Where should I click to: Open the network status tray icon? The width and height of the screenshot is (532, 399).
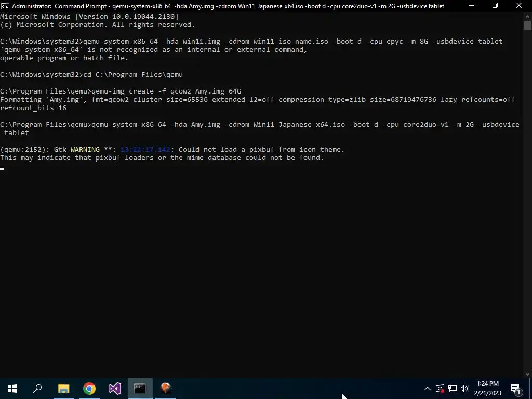coord(453,389)
